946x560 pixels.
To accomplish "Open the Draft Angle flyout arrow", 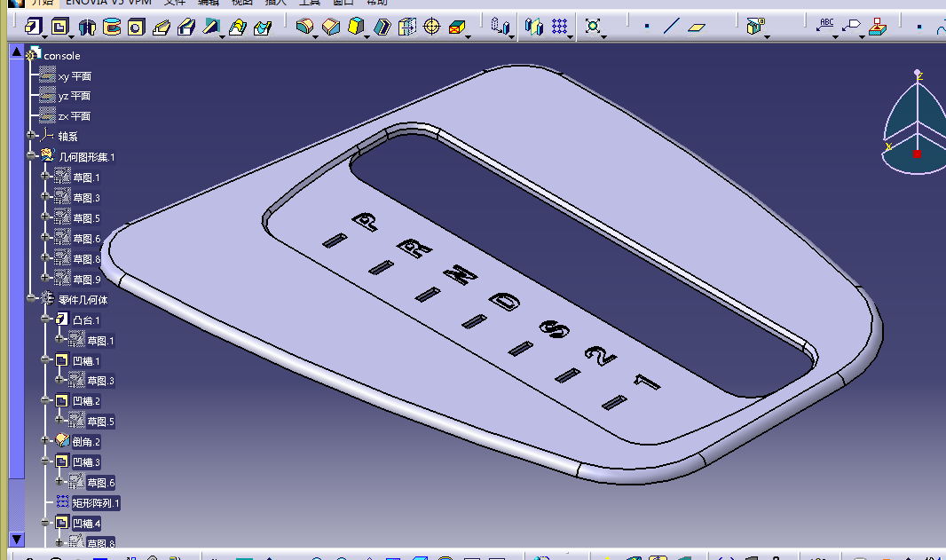I will [x=367, y=36].
